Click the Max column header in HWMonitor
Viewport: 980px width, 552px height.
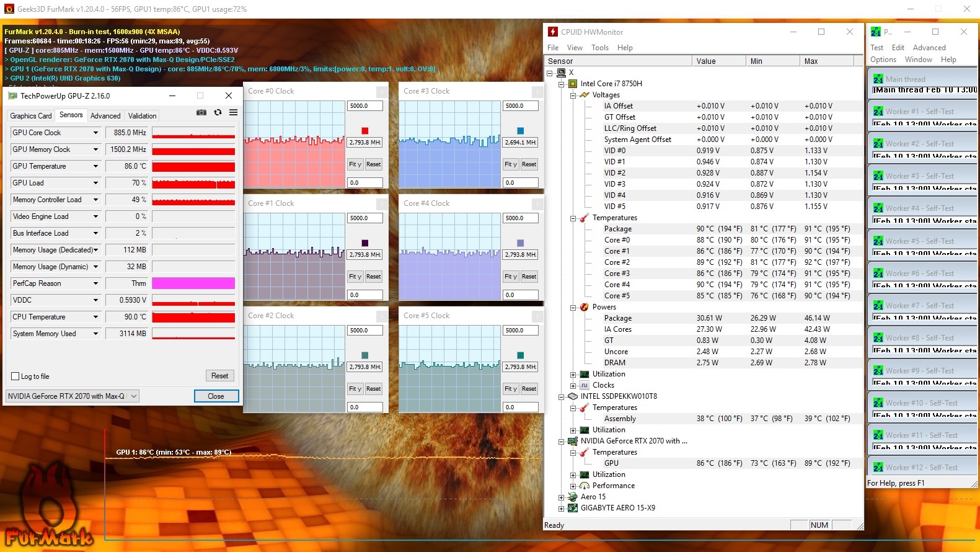[827, 61]
